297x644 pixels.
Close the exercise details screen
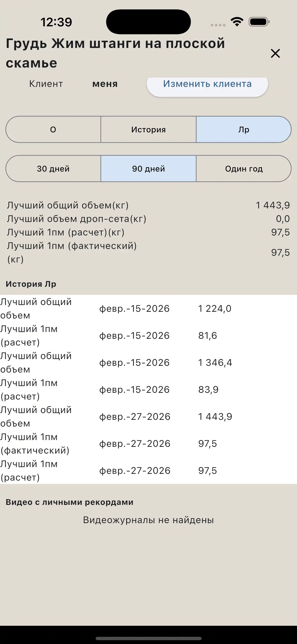[275, 54]
